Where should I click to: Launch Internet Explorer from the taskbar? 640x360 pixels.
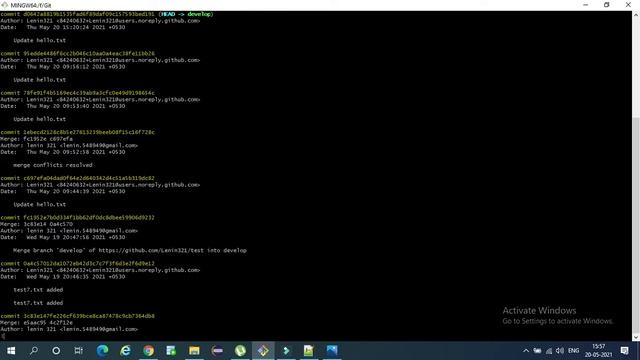125,351
